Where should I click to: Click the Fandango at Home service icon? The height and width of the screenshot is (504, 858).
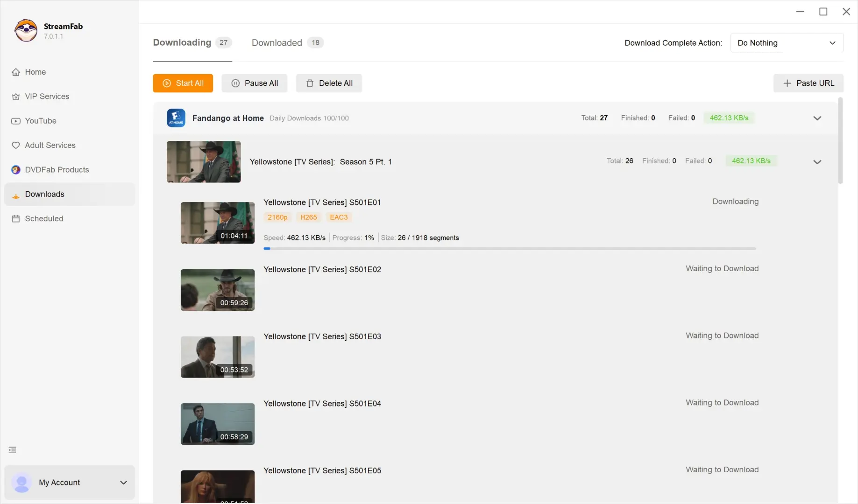click(176, 118)
